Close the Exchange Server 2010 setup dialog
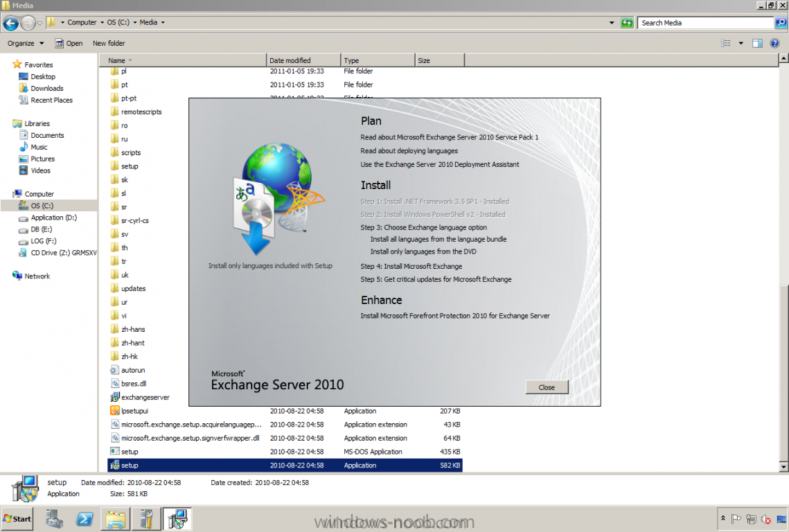The width and height of the screenshot is (789, 532). point(547,387)
